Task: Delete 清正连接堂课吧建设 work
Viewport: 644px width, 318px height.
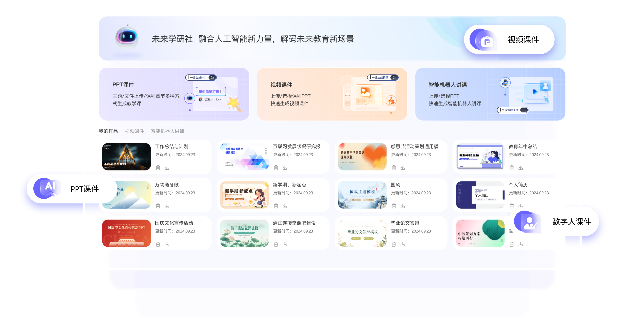Action: tap(276, 244)
